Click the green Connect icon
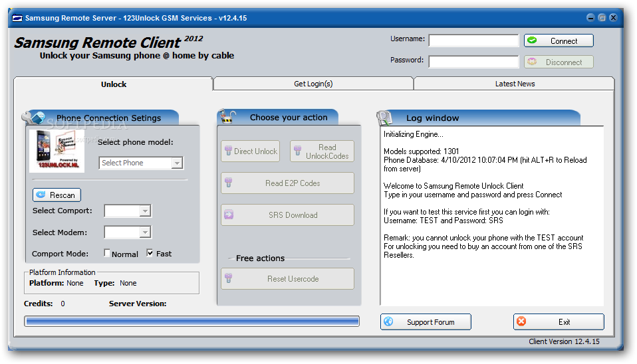Screen dimensions: 637x364 pyautogui.click(x=532, y=41)
